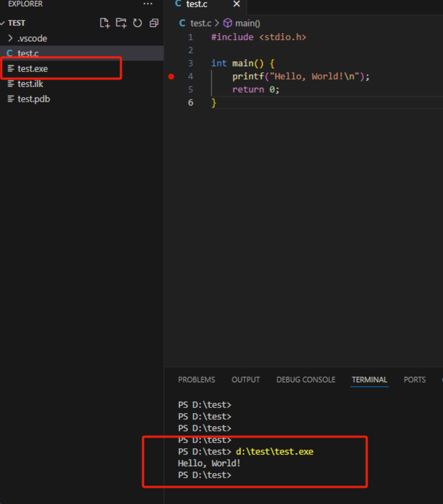The image size is (443, 504).
Task: Click the main() symbol icon in breadcrumb
Action: [228, 23]
